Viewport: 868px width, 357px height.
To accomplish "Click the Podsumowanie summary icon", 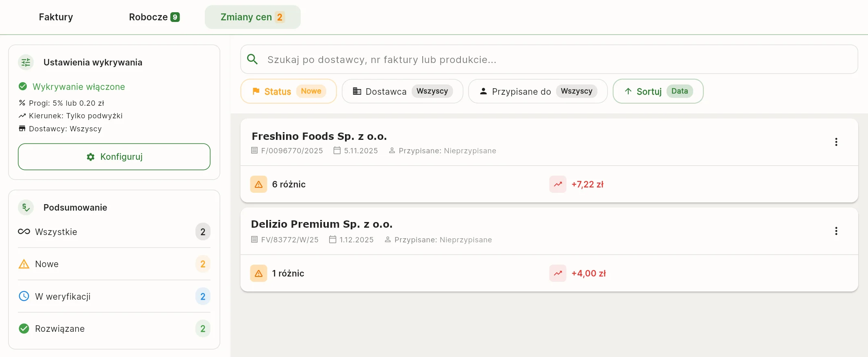I will [26, 207].
